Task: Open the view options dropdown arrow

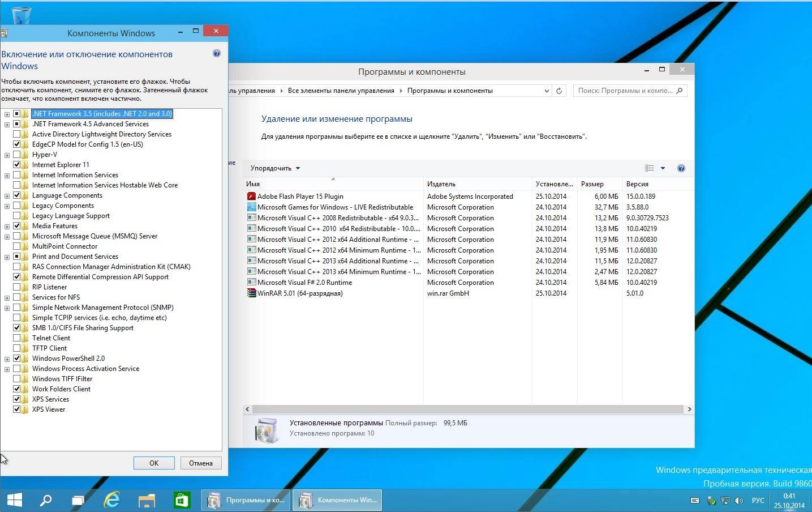Action: click(663, 168)
